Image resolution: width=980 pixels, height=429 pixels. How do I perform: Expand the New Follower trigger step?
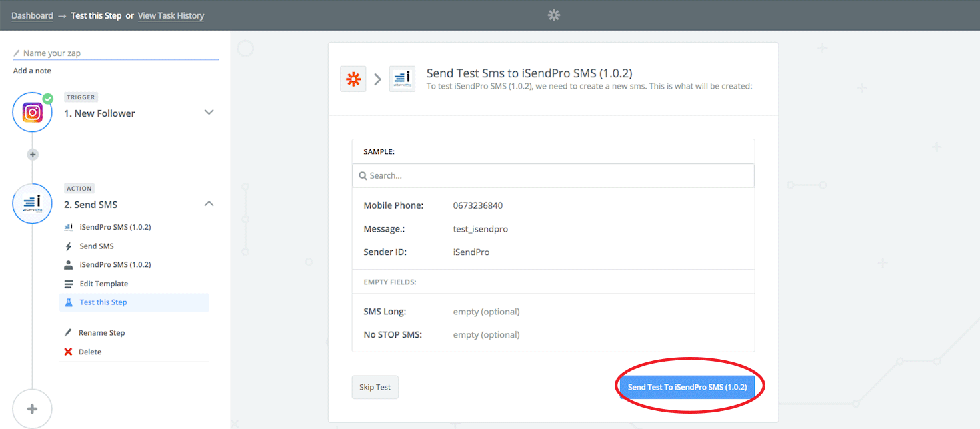coord(209,112)
